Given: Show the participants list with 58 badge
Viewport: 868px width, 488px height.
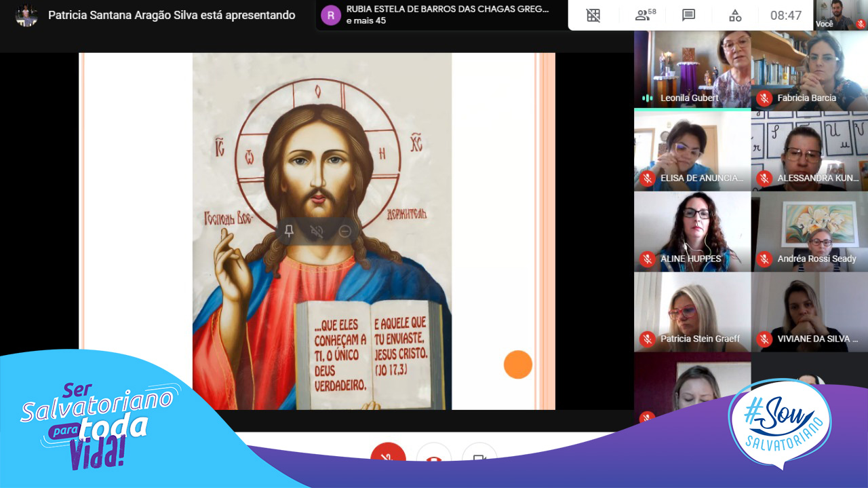Looking at the screenshot, I should 645,15.
